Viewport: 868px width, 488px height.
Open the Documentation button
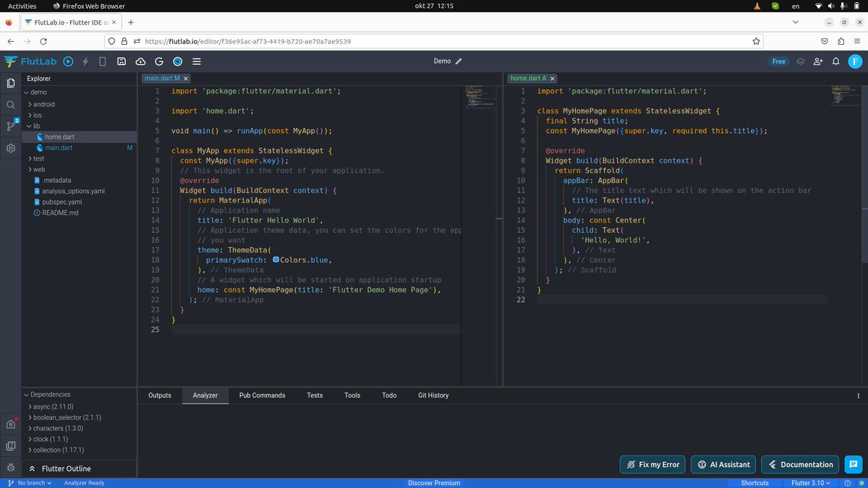801,464
